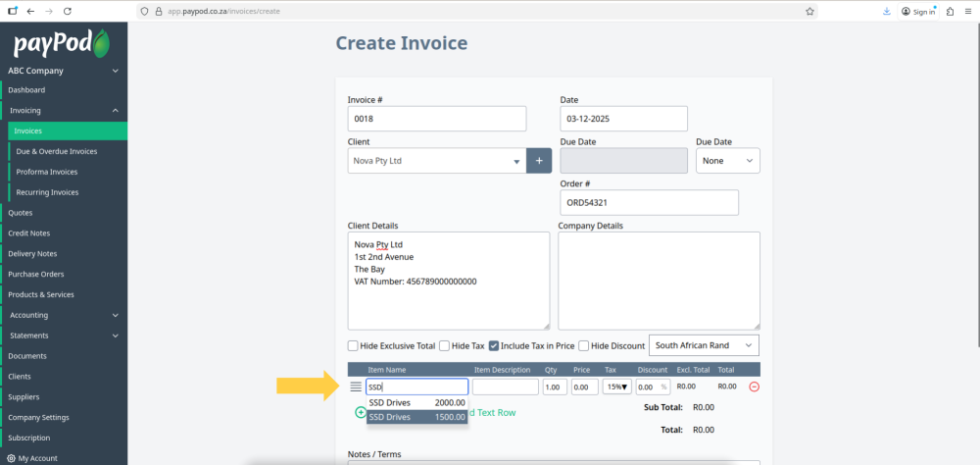The width and height of the screenshot is (980, 465).
Task: Click the browser address bar URL
Action: tap(223, 11)
